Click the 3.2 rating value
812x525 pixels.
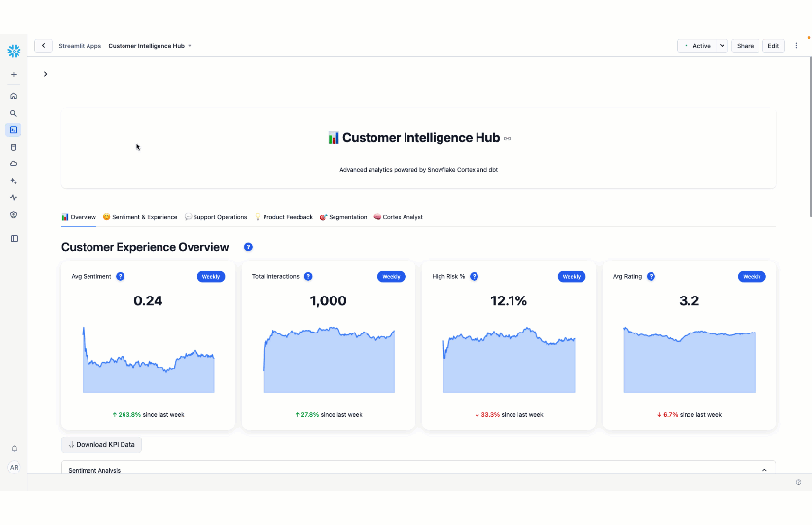pyautogui.click(x=689, y=300)
